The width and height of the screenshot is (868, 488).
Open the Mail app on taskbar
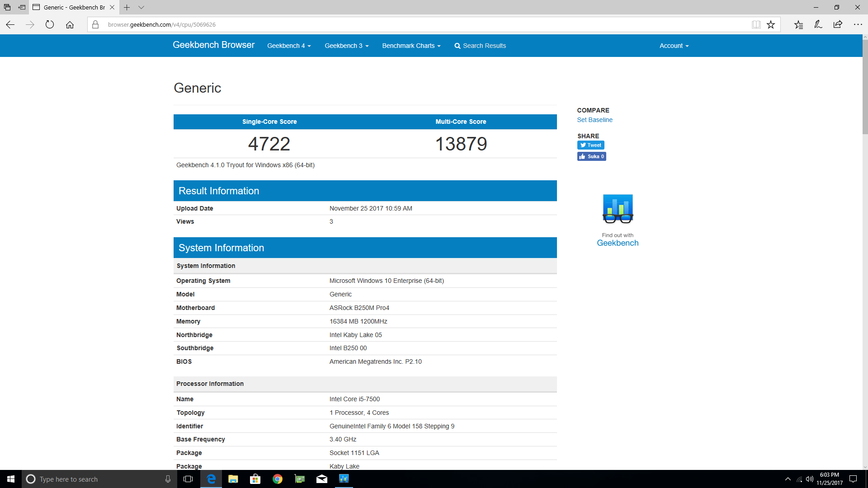pos(321,479)
